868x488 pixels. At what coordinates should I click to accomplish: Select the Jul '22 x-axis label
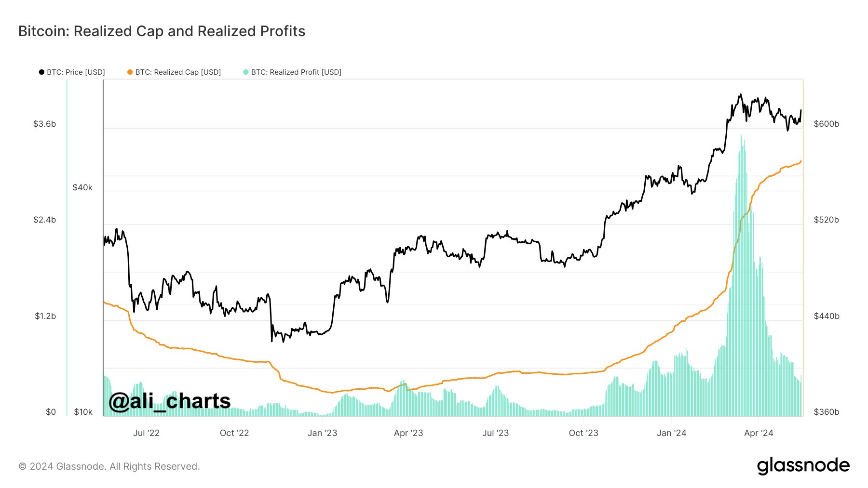coord(146,433)
